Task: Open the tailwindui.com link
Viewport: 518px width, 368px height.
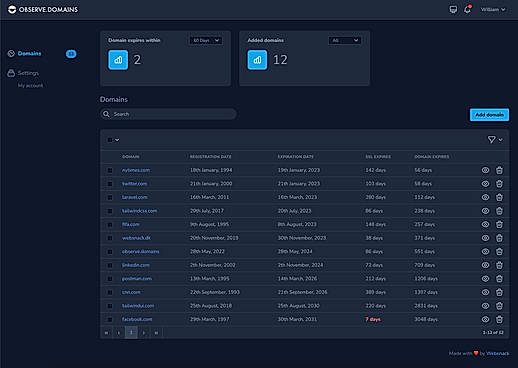Action: pyautogui.click(x=138, y=306)
